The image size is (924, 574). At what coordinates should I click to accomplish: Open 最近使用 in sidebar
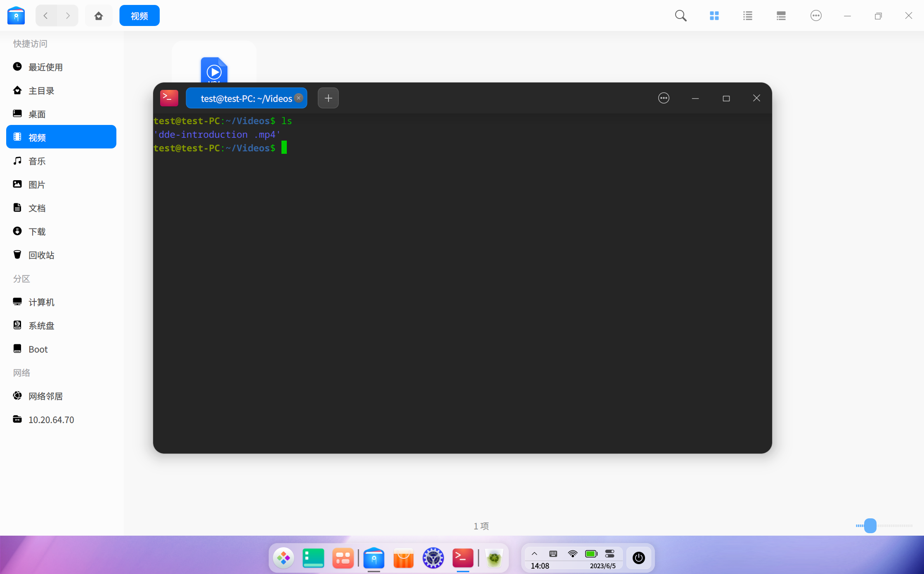pos(45,67)
